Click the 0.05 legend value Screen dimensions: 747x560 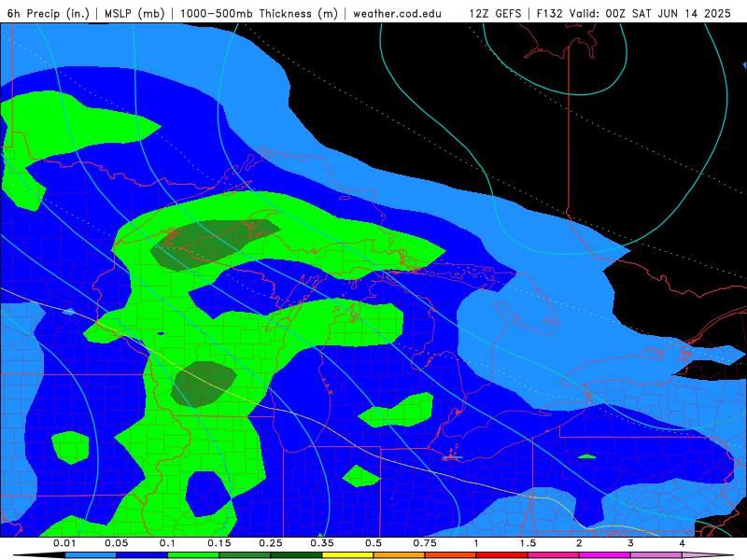[x=116, y=543]
